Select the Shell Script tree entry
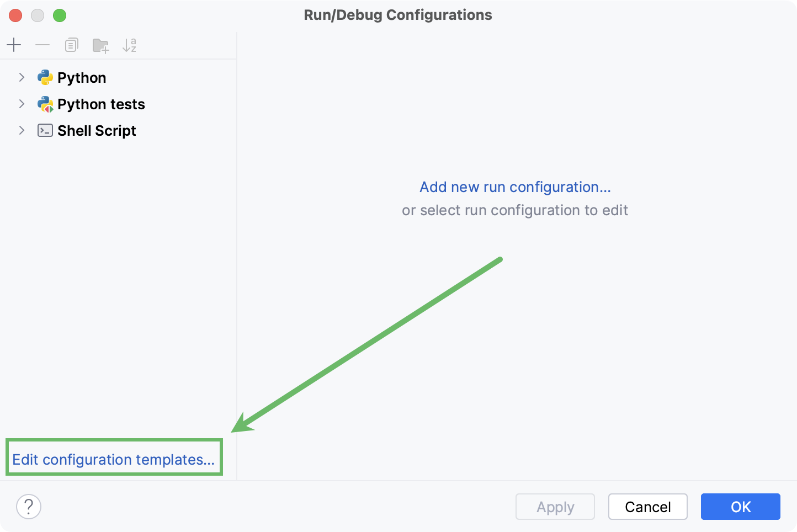The height and width of the screenshot is (532, 797). click(x=97, y=130)
